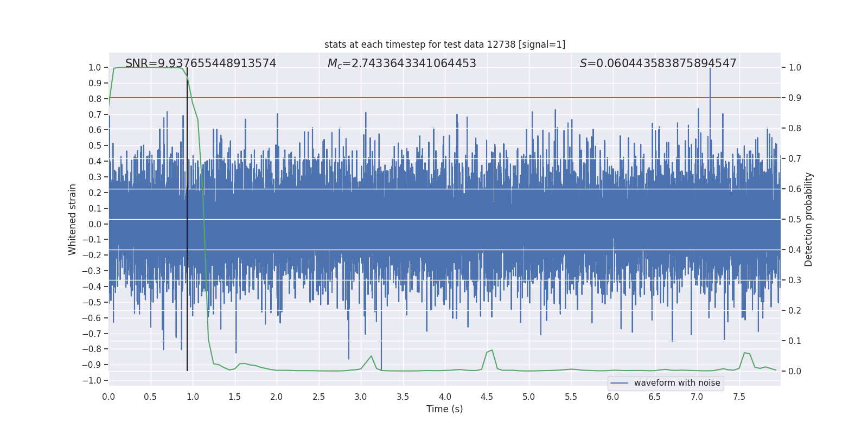The image size is (868, 434).
Task: Click the x-axis tick label 7.5
Action: pyautogui.click(x=739, y=397)
